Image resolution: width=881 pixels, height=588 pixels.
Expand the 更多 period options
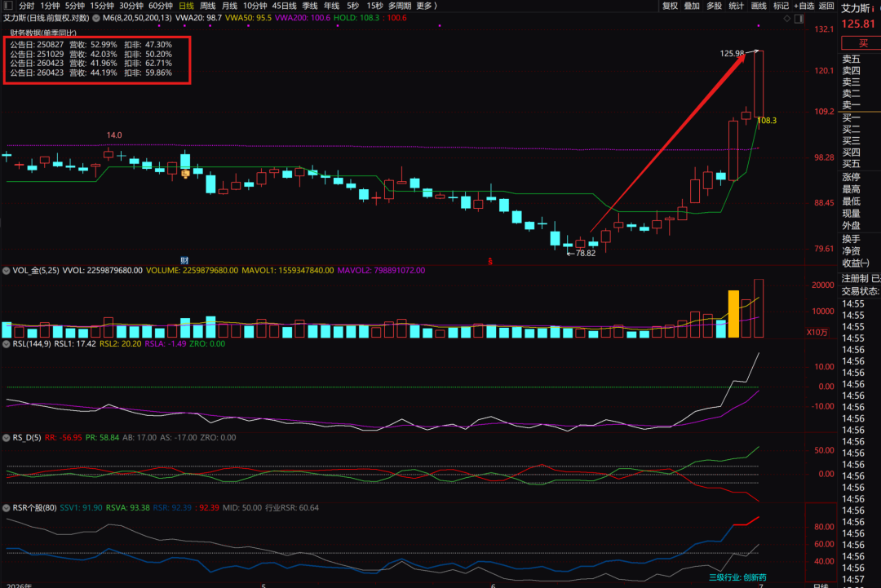427,6
